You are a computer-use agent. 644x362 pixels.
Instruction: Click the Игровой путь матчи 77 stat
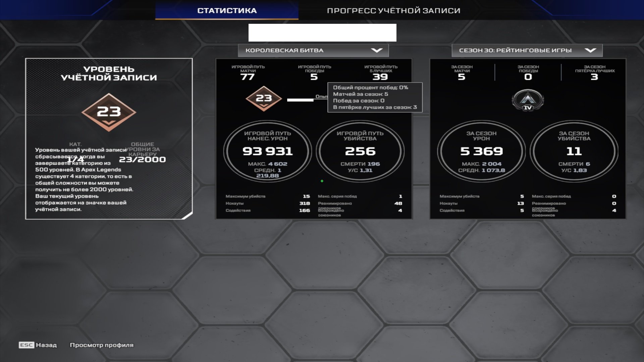248,73
